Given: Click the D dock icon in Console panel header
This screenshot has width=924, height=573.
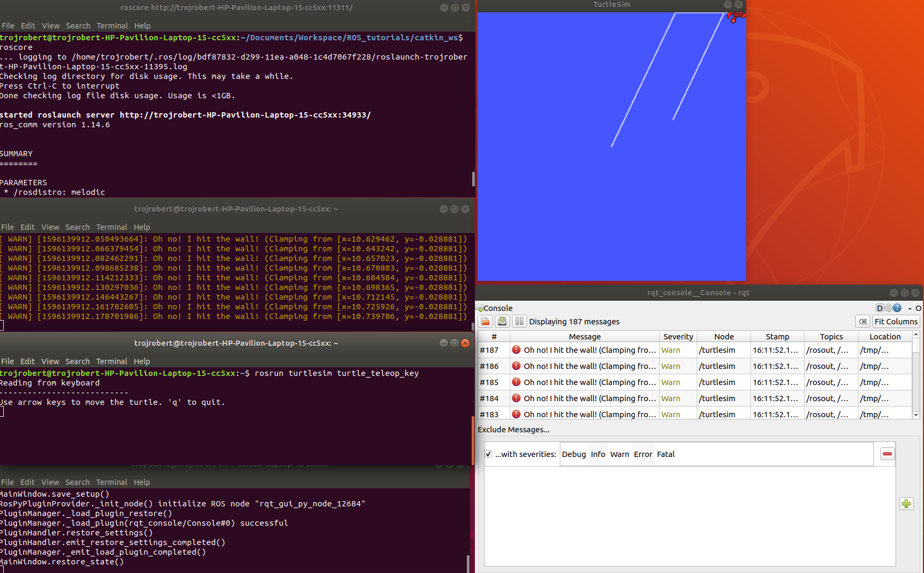Looking at the screenshot, I should pos(879,308).
